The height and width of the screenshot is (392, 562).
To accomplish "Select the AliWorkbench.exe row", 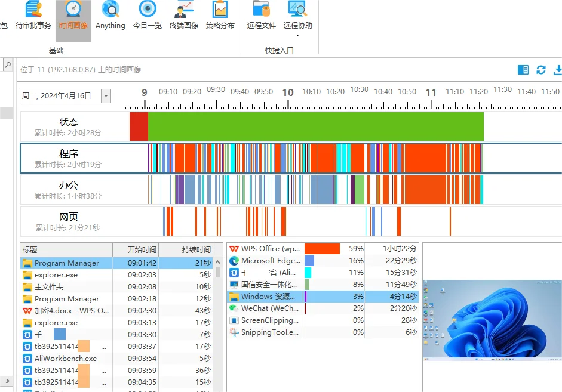I will pyautogui.click(x=117, y=359).
